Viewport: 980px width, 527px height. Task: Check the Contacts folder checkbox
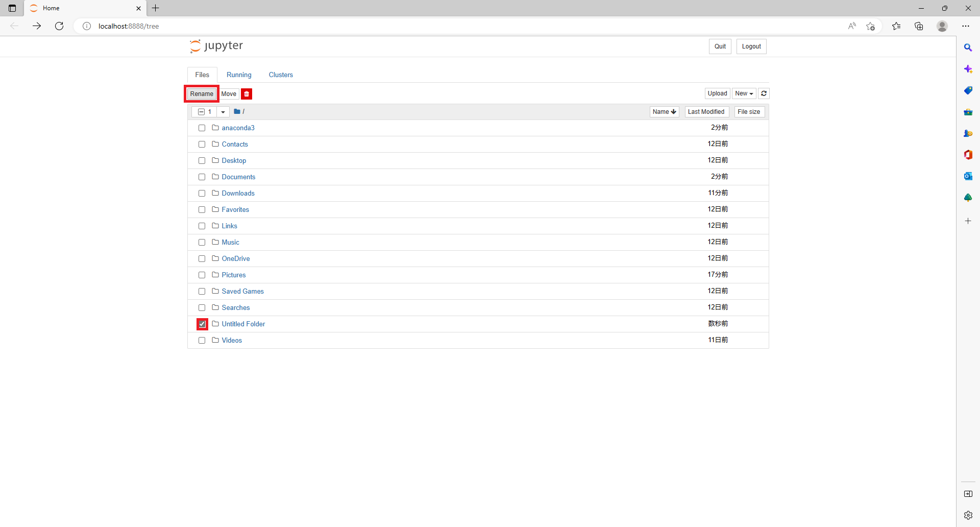click(x=202, y=145)
